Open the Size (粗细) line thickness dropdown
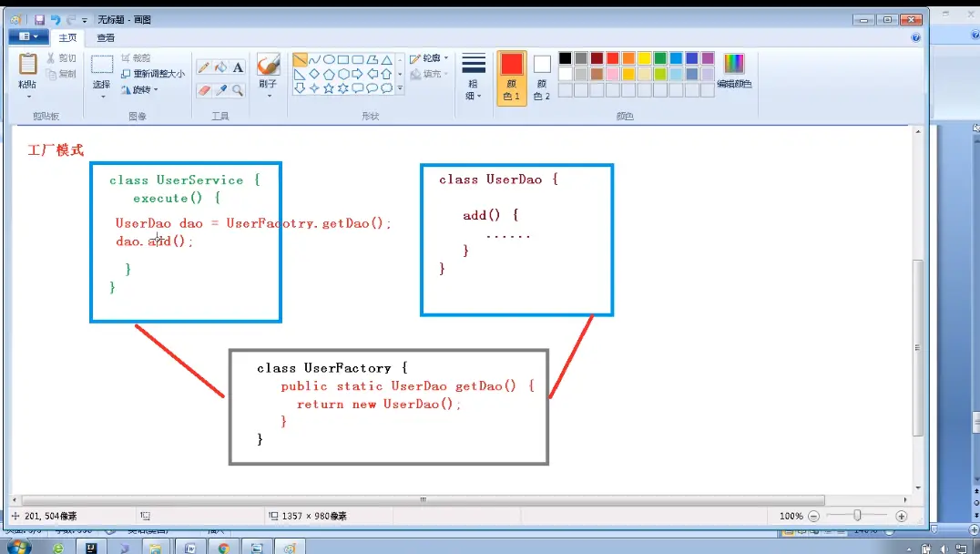 click(x=474, y=77)
